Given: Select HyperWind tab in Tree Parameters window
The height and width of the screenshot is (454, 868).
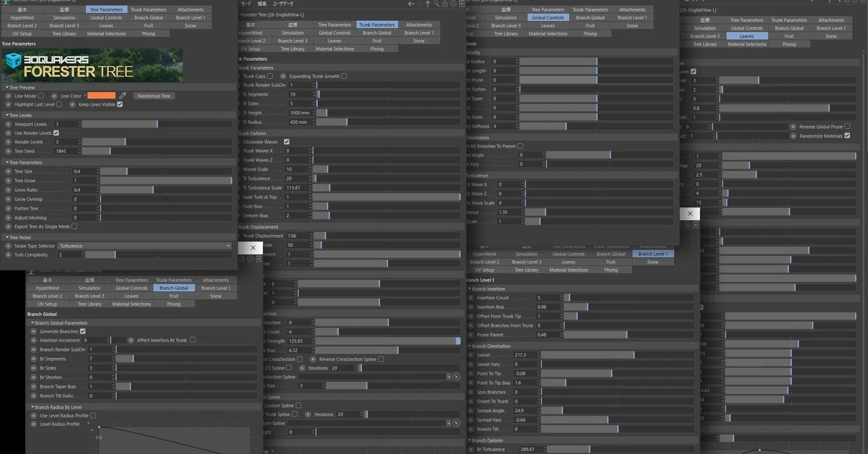Looking at the screenshot, I should coord(22,18).
